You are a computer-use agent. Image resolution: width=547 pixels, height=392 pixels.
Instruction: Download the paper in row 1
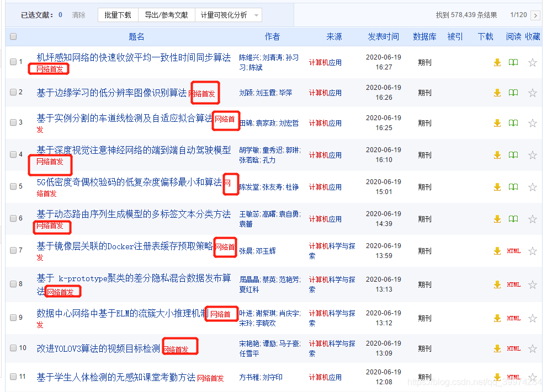coord(497,63)
